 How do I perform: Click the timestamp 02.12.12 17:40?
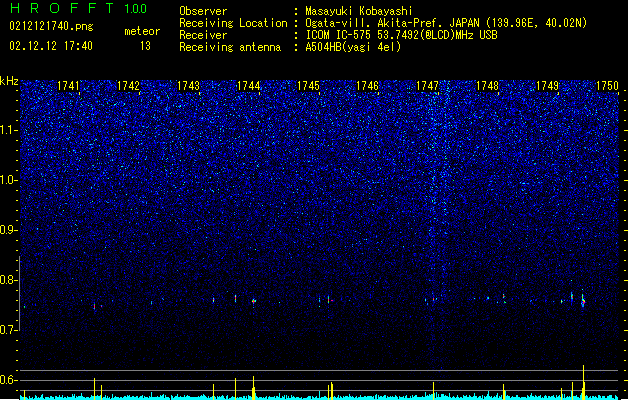[51, 46]
